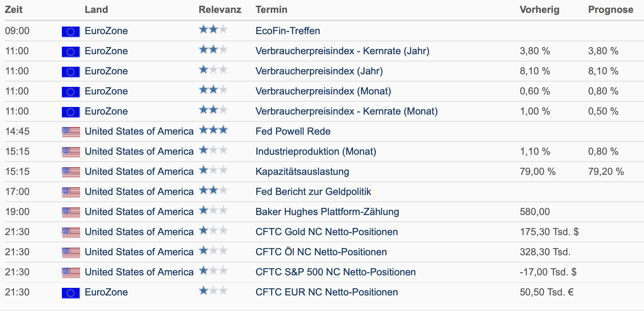Click the Prognose column header
The width and height of the screenshot is (644, 311).
(x=611, y=9)
